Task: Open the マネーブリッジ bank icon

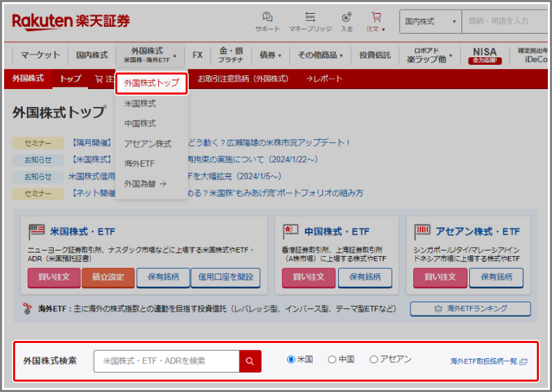Action: coord(310,22)
